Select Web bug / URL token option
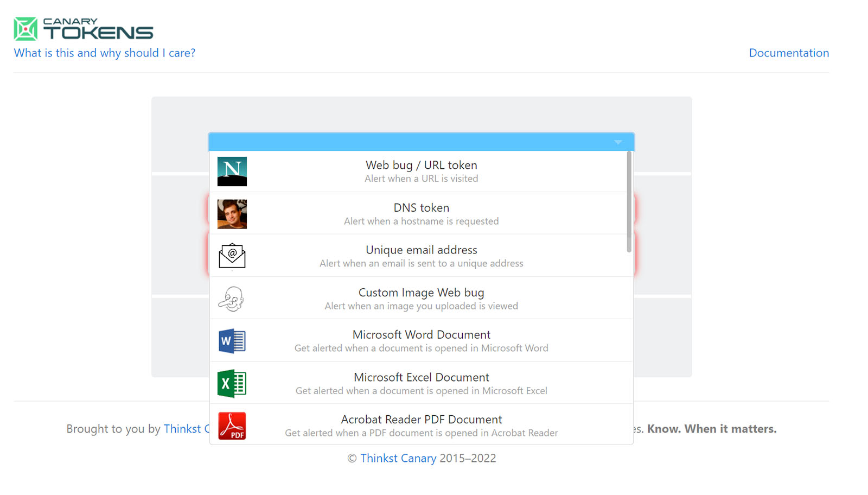The image size is (868, 495). tap(422, 172)
